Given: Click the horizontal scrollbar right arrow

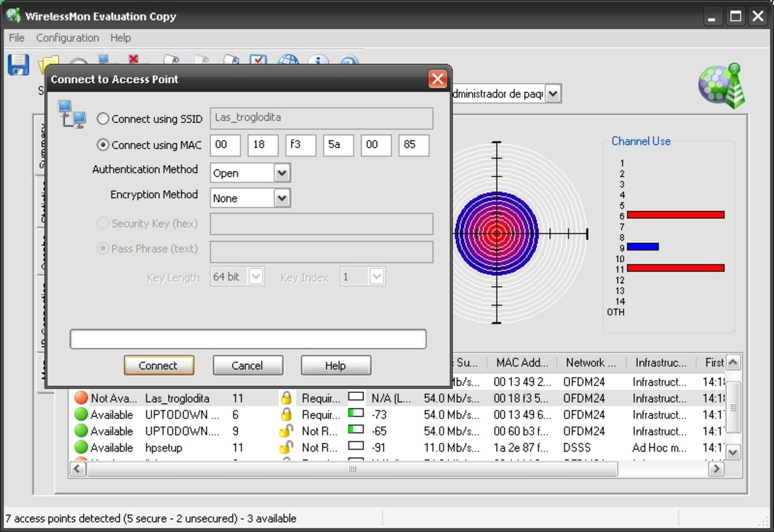Looking at the screenshot, I should click(x=716, y=469).
